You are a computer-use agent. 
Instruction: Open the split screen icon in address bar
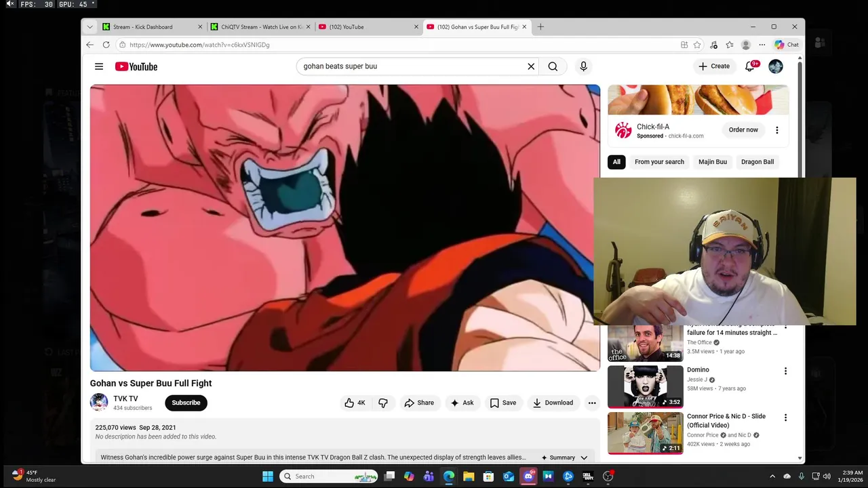pyautogui.click(x=684, y=45)
